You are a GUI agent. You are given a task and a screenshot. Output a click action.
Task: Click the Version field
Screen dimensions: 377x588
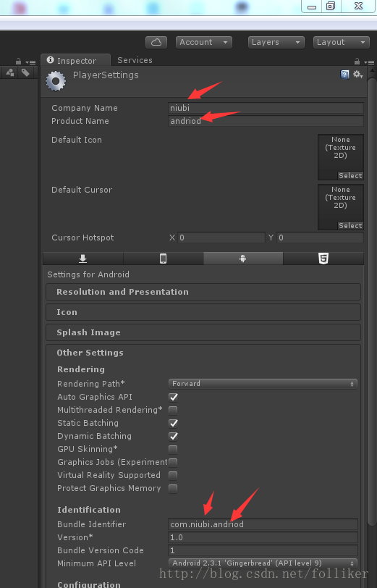263,537
